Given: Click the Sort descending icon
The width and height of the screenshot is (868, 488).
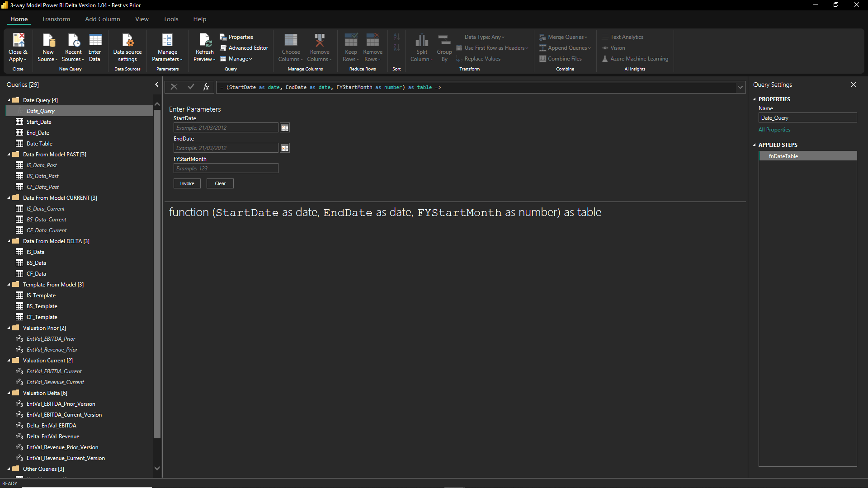Looking at the screenshot, I should pos(396,48).
